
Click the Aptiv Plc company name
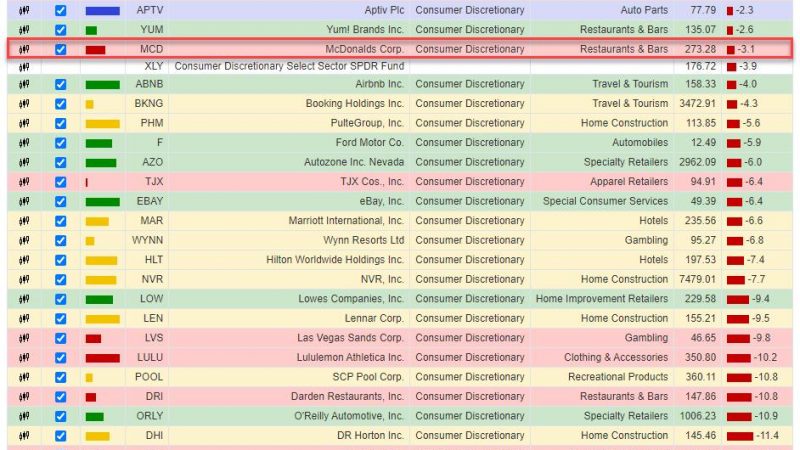point(384,10)
